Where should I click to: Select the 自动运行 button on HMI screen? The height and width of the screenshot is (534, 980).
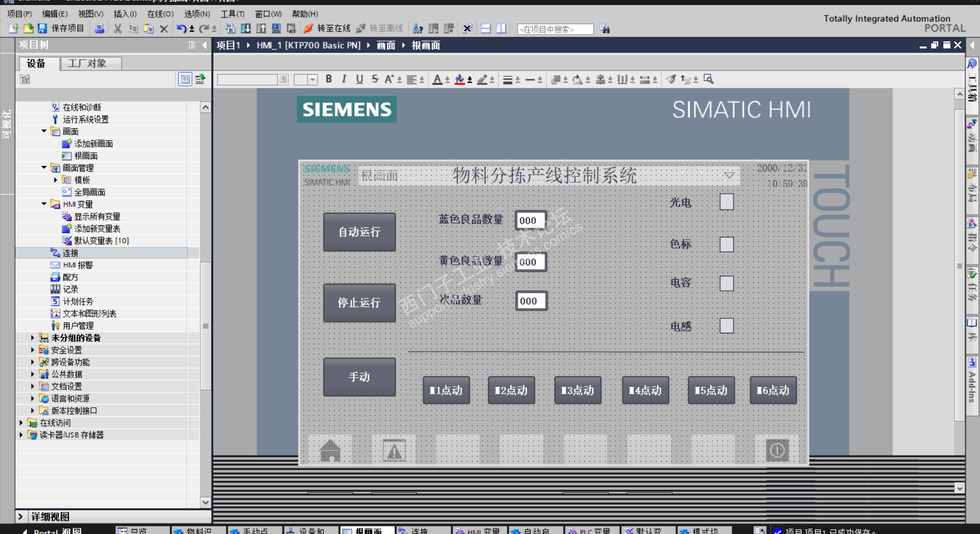(x=359, y=232)
